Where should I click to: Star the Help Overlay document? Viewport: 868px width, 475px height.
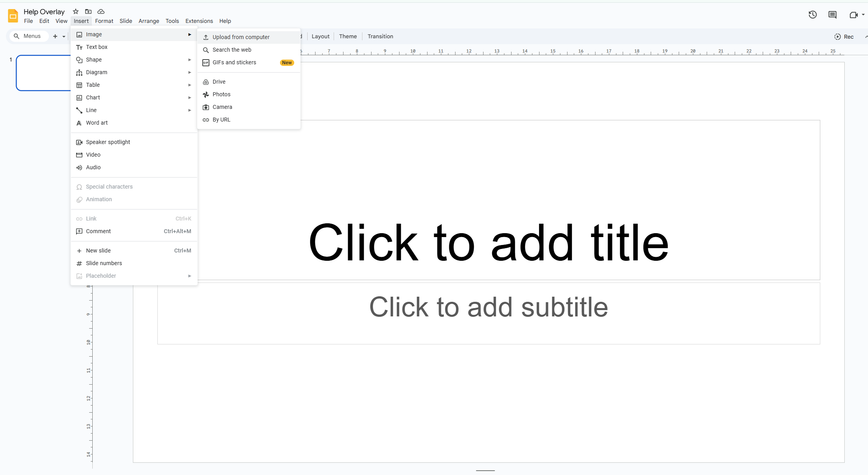click(x=76, y=11)
